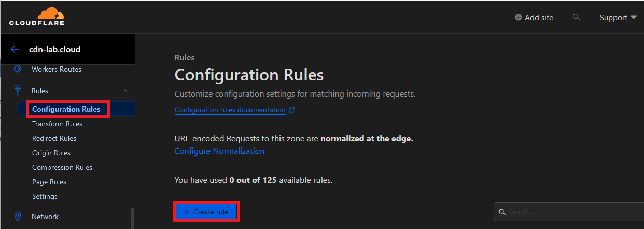Open the Configure Normalization link

pyautogui.click(x=219, y=151)
